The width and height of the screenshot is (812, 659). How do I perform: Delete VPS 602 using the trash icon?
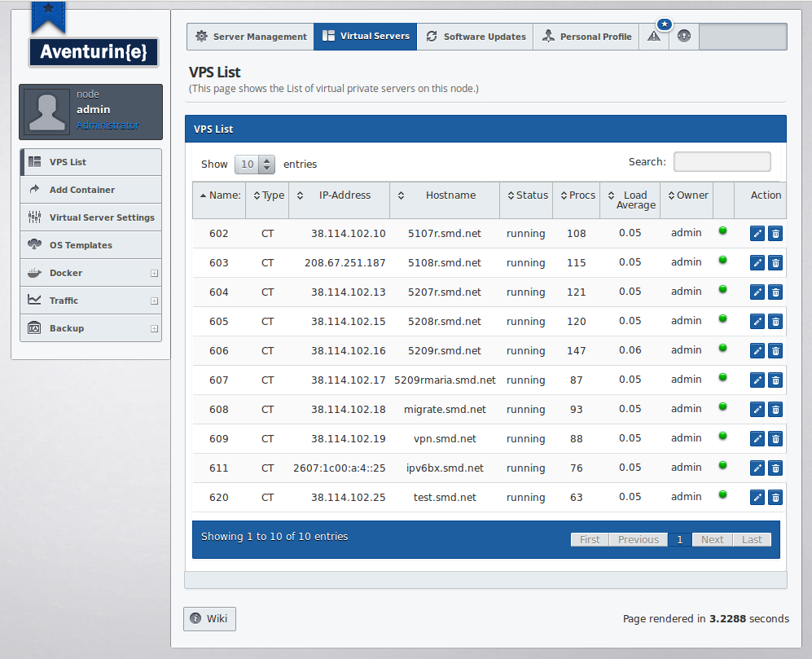point(775,234)
